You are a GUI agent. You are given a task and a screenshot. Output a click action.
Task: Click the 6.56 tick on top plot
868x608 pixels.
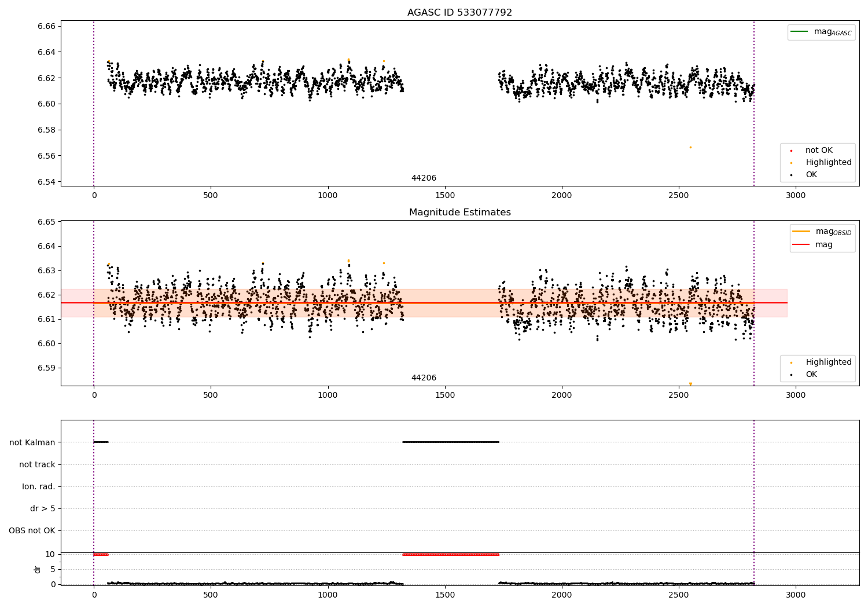point(47,156)
